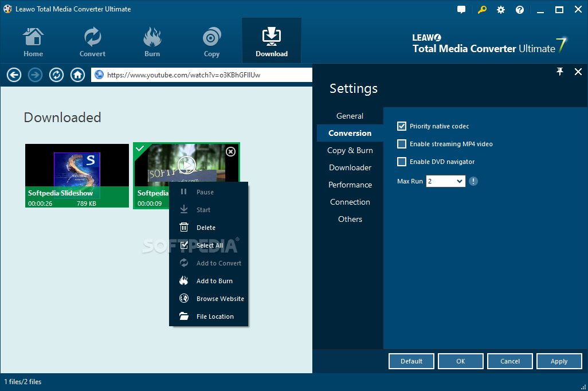588x391 pixels.
Task: Choose Browse Website menu entry
Action: pos(209,299)
